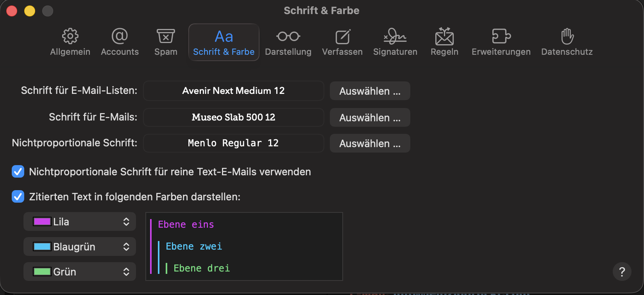
Task: Open the Regeln envelope icon
Action: coord(444,36)
